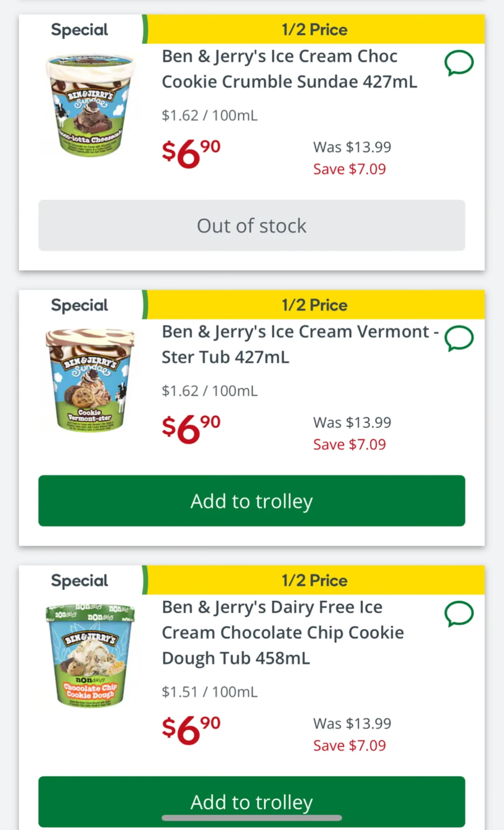The width and height of the screenshot is (504, 830).
Task: Tap Special label on Choc Cookie Crumble card
Action: coord(79,30)
